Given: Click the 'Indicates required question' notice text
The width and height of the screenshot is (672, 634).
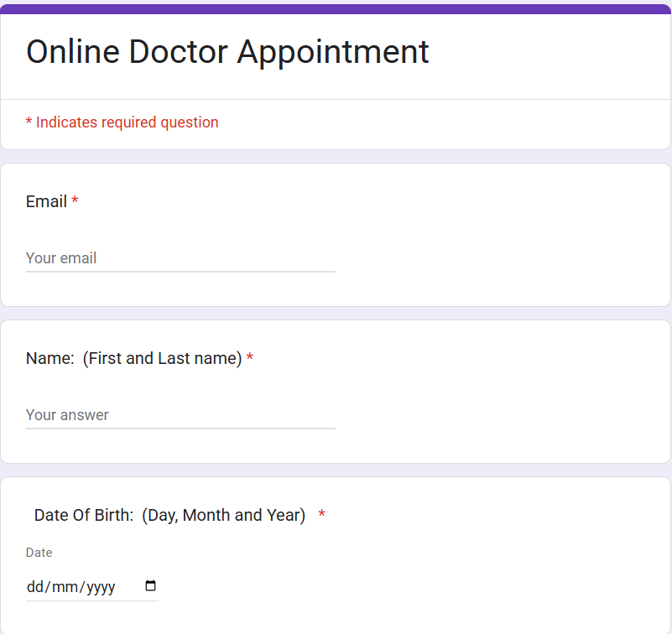Looking at the screenshot, I should tap(127, 122).
